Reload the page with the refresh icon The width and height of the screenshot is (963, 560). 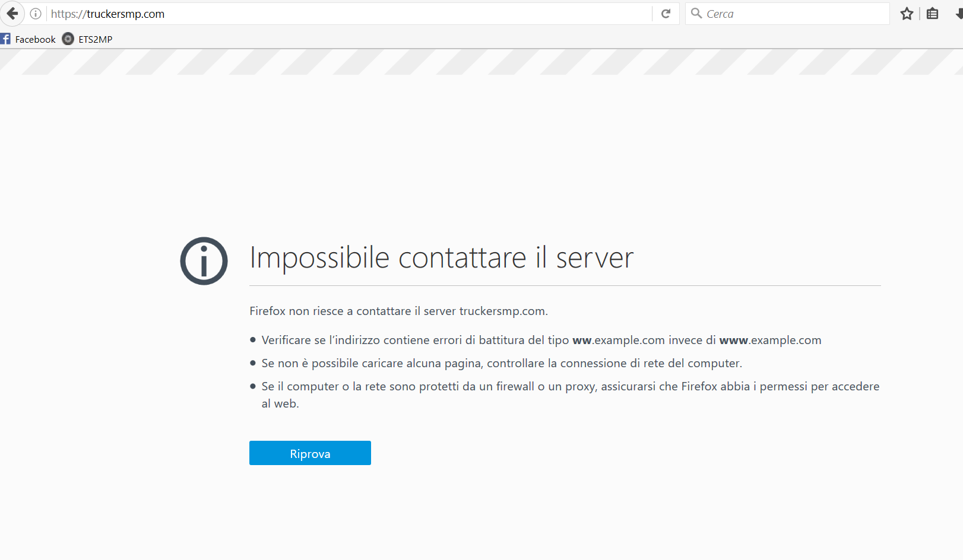666,14
